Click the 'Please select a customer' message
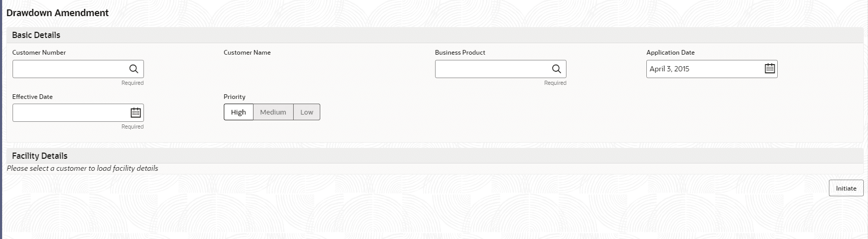The image size is (868, 239). pyautogui.click(x=82, y=168)
